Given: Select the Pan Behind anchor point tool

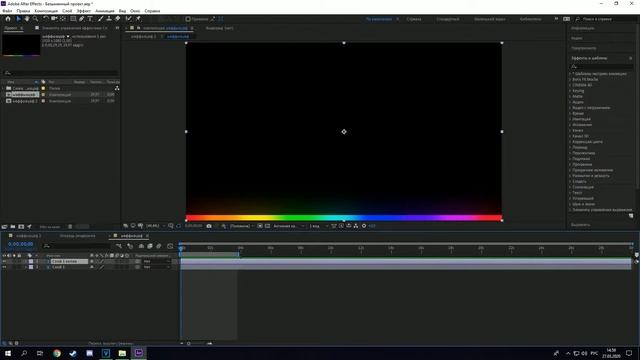Looking at the screenshot, I should click(63, 19).
